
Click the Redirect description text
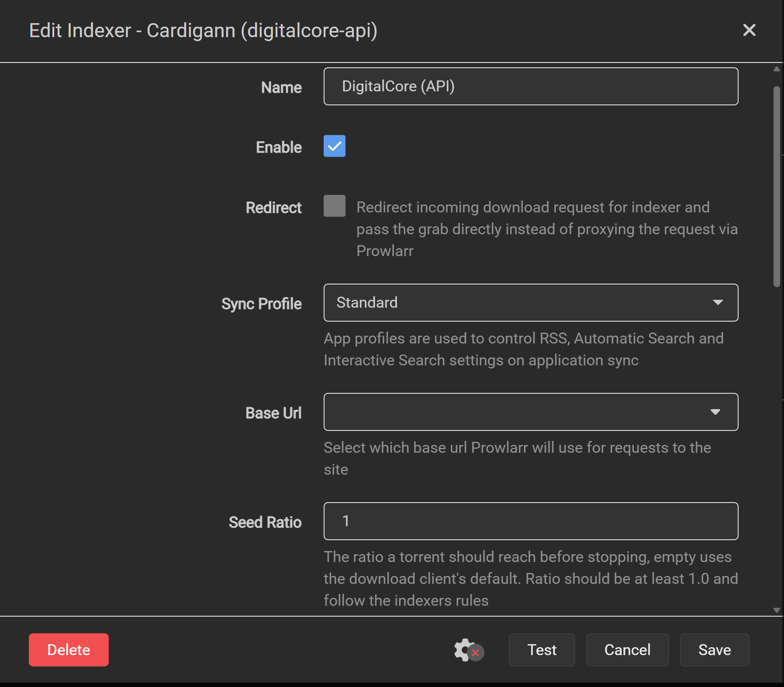click(x=546, y=229)
